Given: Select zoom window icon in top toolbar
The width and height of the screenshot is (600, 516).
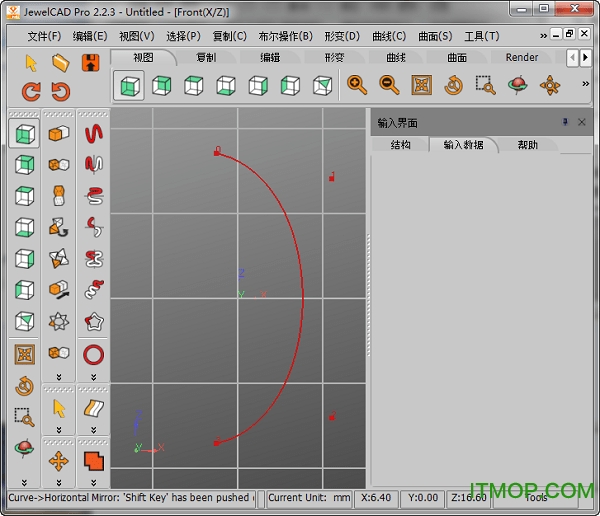Looking at the screenshot, I should tap(486, 85).
